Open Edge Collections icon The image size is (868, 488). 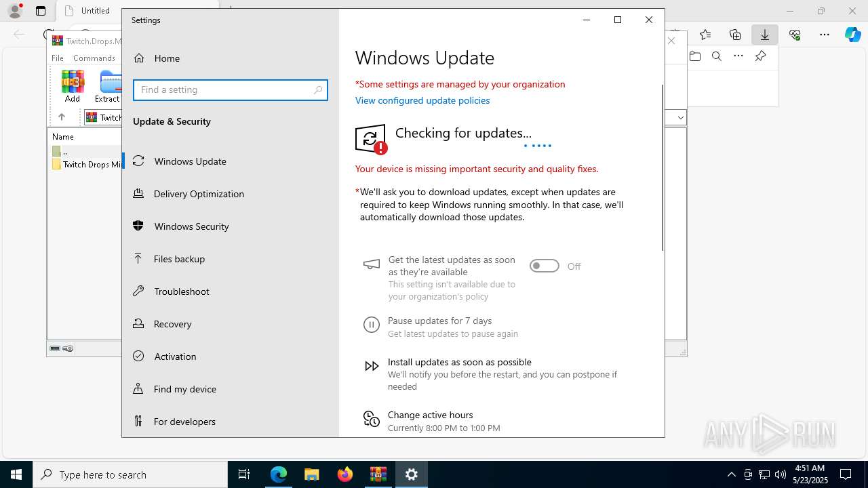(x=735, y=35)
